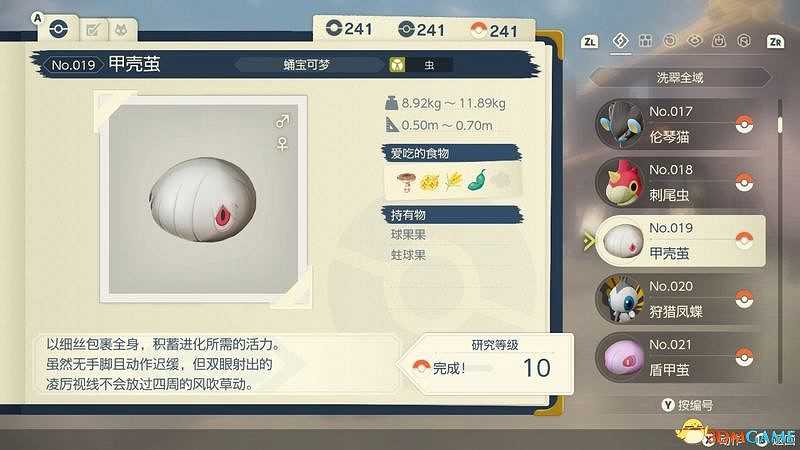The width and height of the screenshot is (800, 450).
Task: Click the list scrollbar handle
Action: tap(780, 124)
